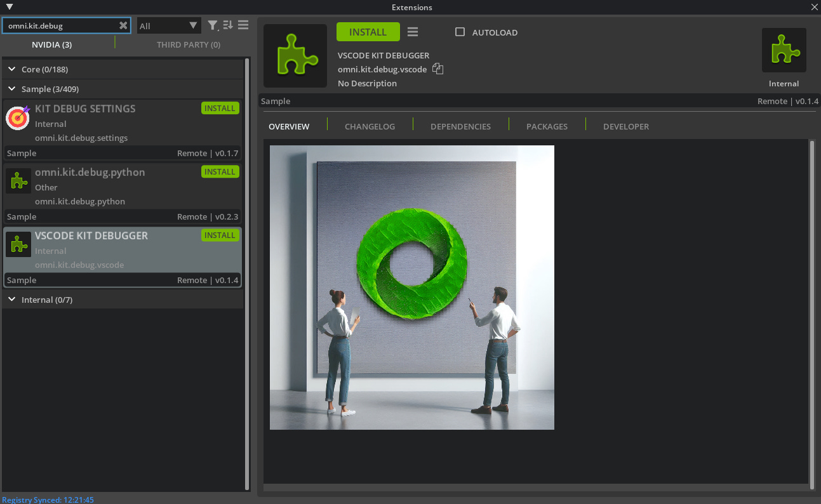Click Remote | v0.1.7 version text
821x504 pixels.
[x=208, y=153]
